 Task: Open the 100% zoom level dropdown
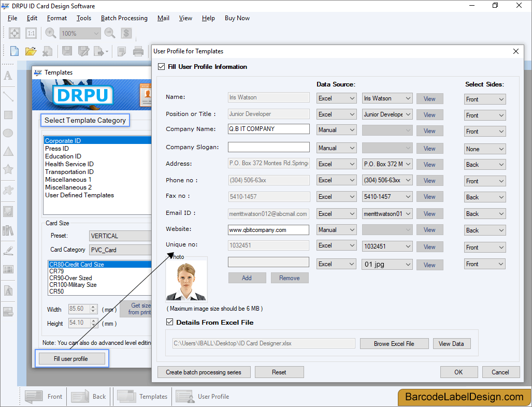tap(80, 33)
